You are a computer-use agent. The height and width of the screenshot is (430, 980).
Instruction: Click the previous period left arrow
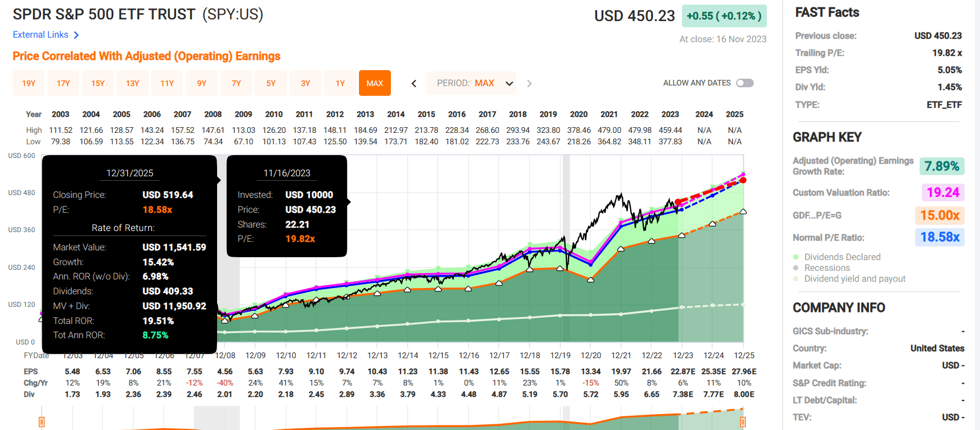tap(414, 83)
